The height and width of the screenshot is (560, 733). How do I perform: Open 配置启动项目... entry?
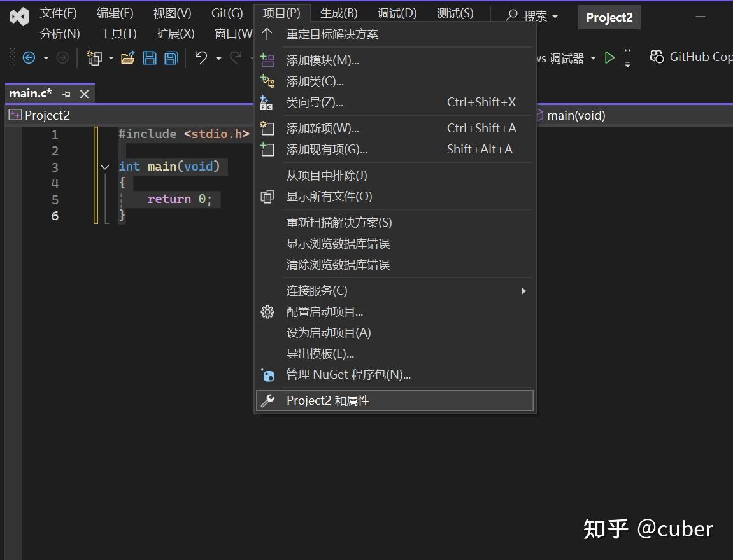click(x=395, y=312)
